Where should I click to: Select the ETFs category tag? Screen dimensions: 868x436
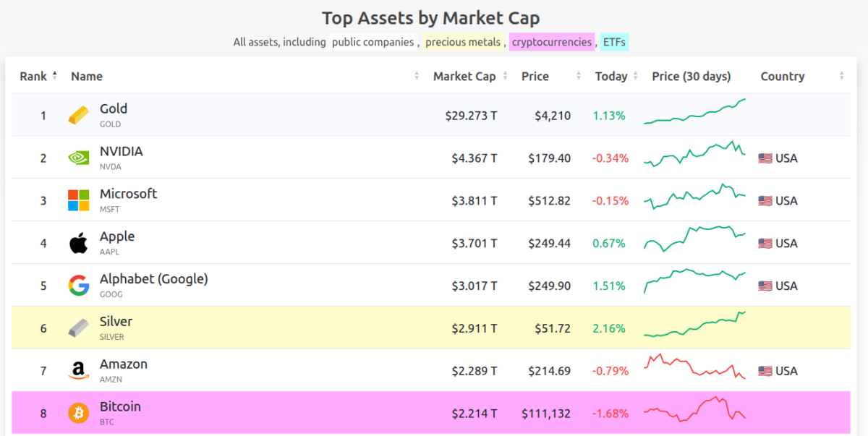614,42
